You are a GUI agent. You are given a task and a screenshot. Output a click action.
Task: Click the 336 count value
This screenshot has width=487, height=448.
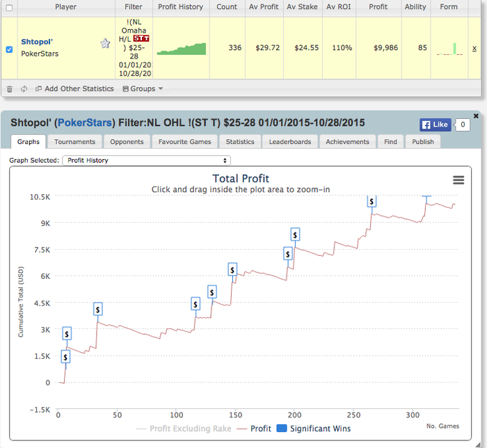235,47
